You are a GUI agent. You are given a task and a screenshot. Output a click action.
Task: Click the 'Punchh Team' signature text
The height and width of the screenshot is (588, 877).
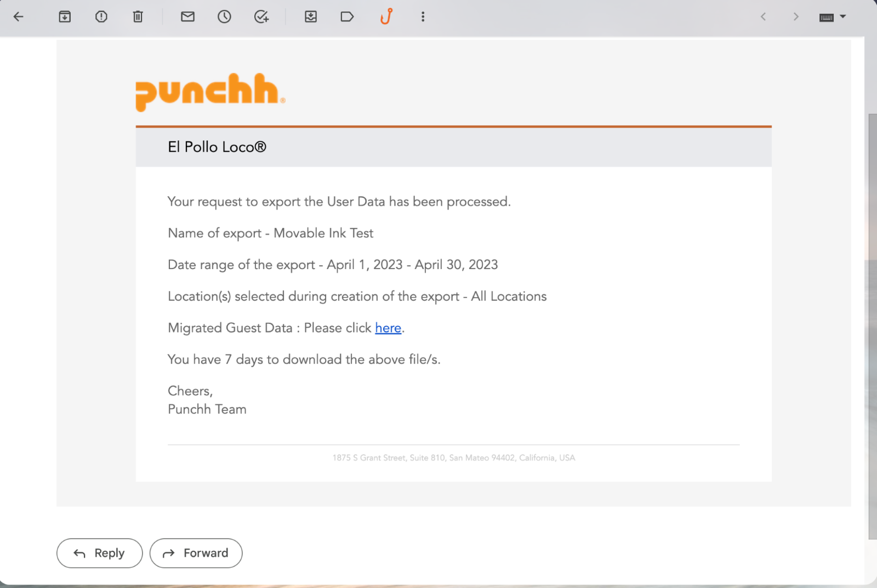pos(207,409)
